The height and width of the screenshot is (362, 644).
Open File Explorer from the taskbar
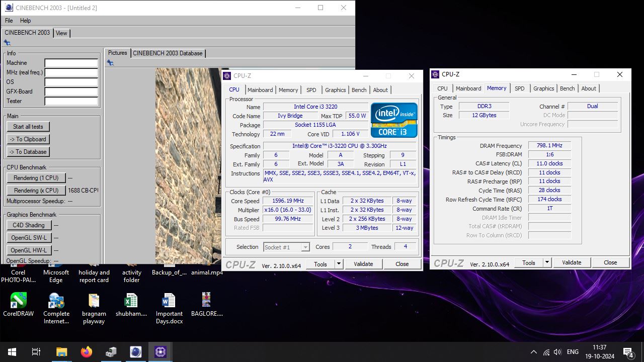coord(61,352)
